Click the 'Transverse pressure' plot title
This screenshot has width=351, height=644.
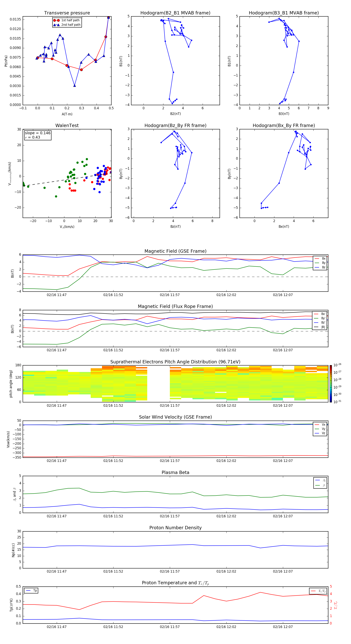pyautogui.click(x=67, y=13)
